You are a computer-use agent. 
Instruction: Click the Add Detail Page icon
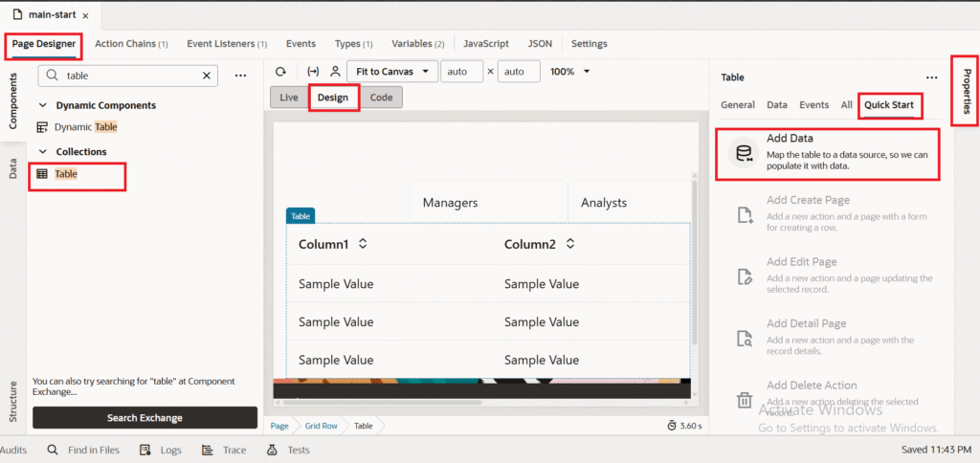(x=745, y=339)
